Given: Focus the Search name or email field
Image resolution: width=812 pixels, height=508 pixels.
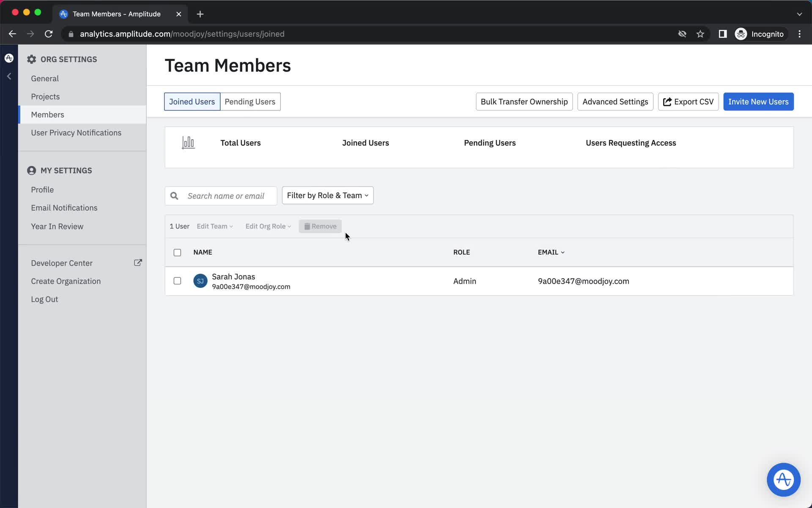Looking at the screenshot, I should tap(221, 196).
